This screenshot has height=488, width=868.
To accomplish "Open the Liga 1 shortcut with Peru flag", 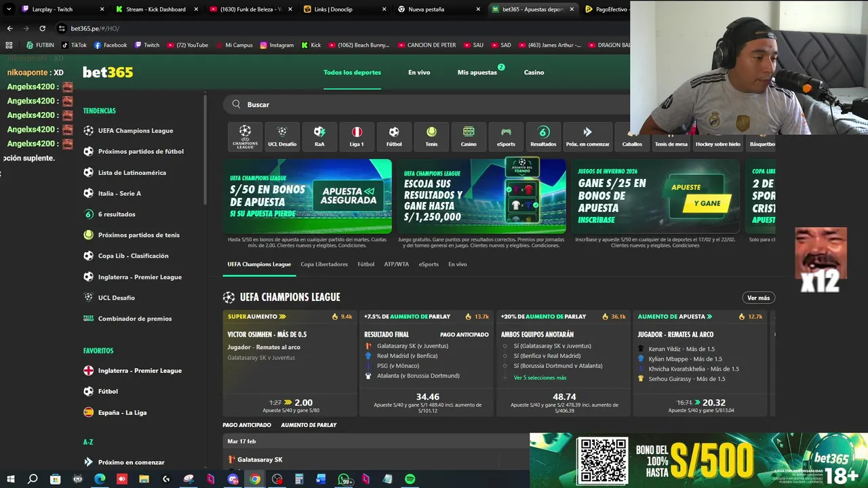I will point(357,136).
